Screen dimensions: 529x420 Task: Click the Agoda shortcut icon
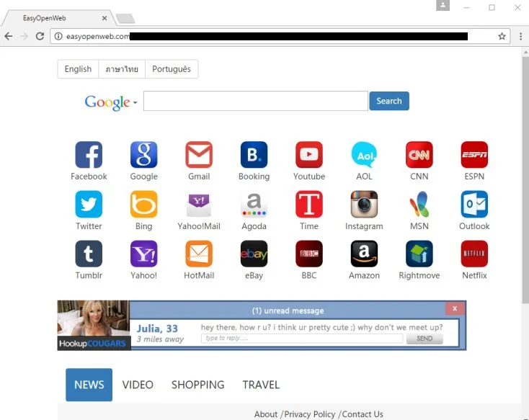point(254,204)
